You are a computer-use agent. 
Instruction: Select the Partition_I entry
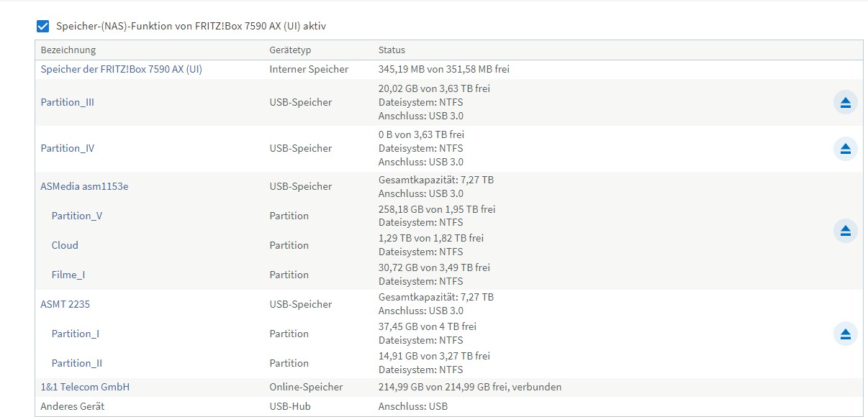(76, 334)
